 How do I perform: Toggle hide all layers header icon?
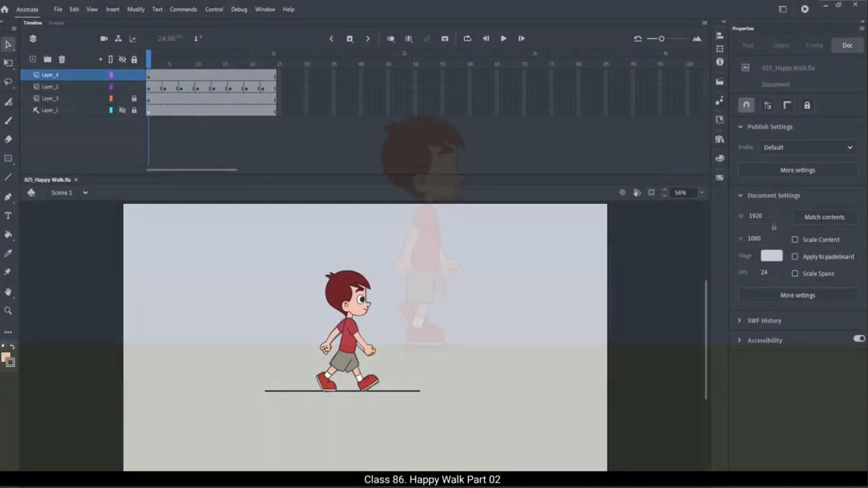click(122, 59)
